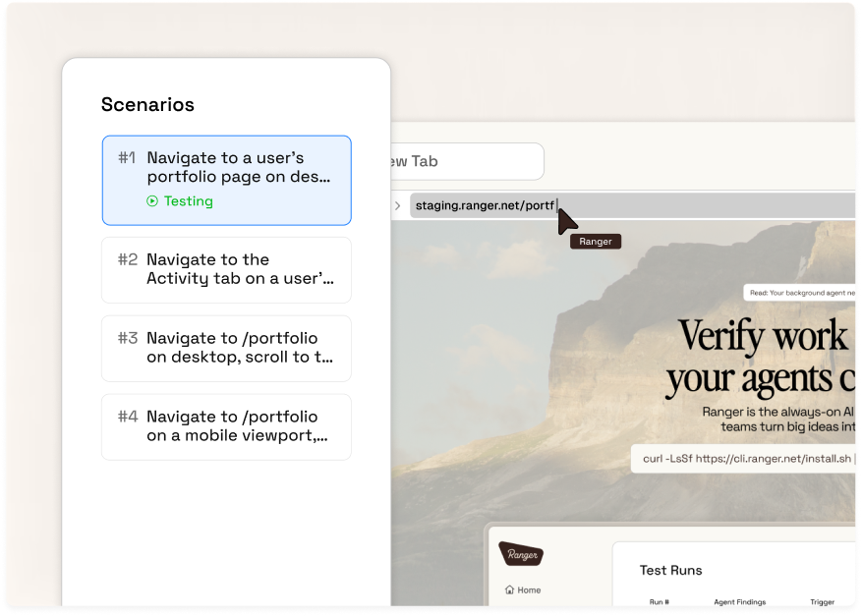Image resolution: width=862 pixels, height=616 pixels.
Task: Click the Scenarios panel heading
Action: point(147,104)
